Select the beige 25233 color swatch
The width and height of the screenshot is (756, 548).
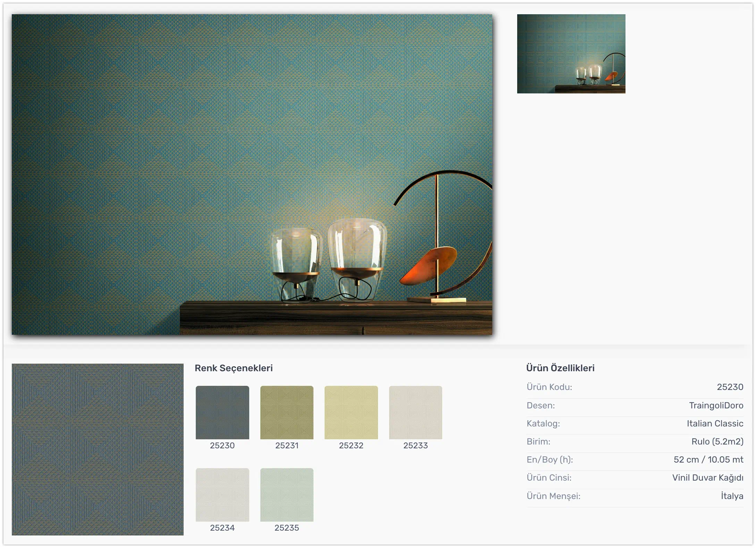point(415,412)
